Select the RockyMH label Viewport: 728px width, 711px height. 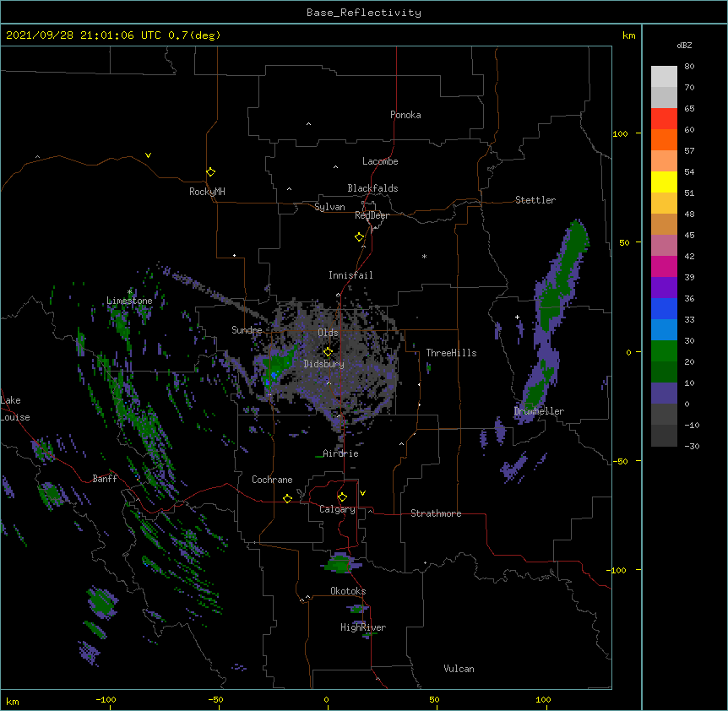207,192
